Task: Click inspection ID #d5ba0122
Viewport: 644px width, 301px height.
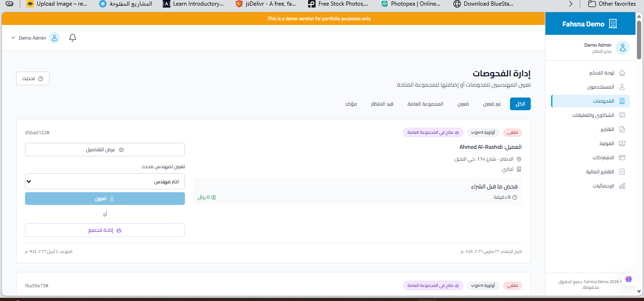Action: click(37, 132)
